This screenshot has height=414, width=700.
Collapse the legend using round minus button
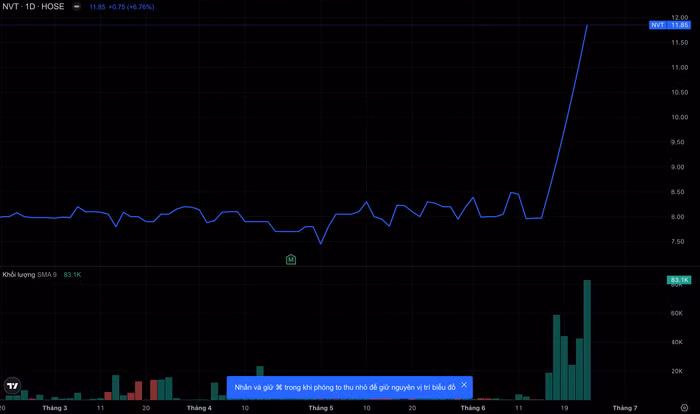pos(77,7)
